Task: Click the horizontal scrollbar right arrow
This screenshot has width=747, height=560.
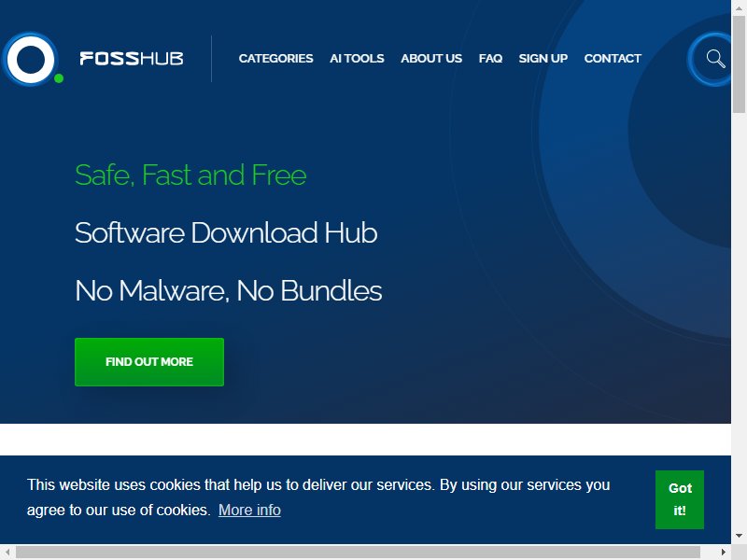Action: 723,552
